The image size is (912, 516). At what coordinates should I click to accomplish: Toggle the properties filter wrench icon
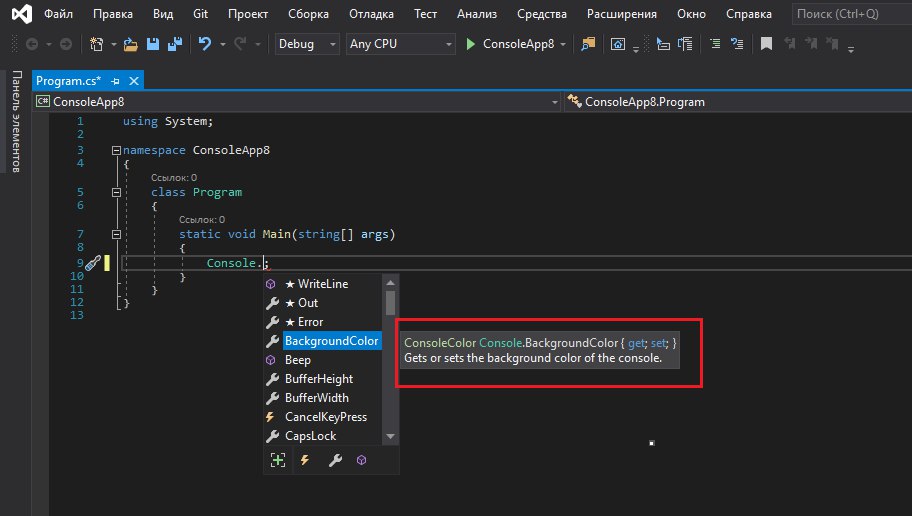pyautogui.click(x=335, y=460)
